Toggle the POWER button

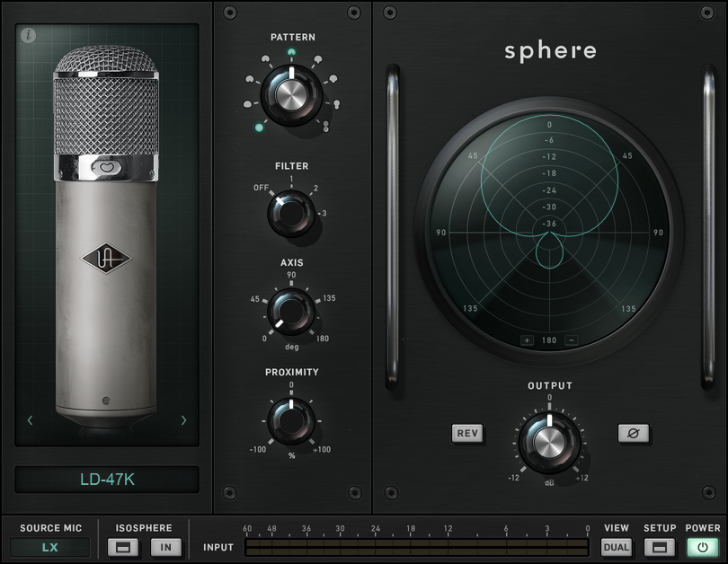point(703,547)
